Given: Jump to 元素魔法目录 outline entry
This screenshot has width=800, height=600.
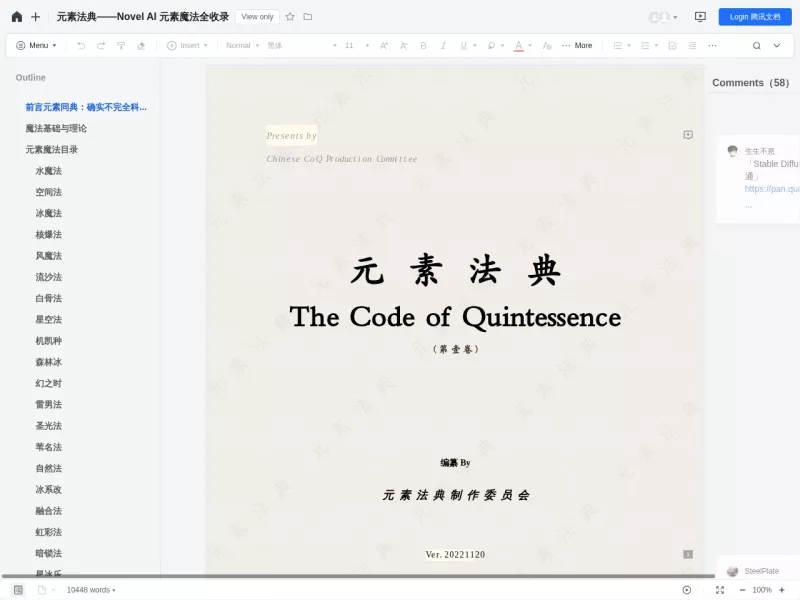Looking at the screenshot, I should (52, 149).
